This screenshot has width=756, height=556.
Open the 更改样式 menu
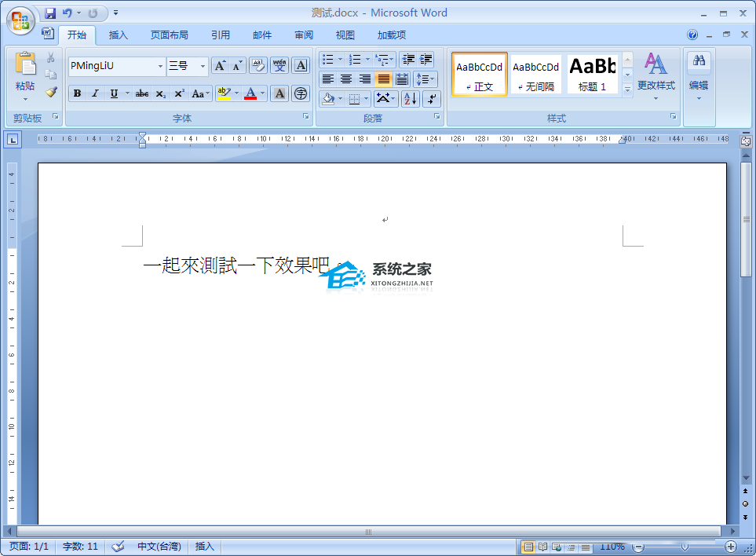(656, 77)
